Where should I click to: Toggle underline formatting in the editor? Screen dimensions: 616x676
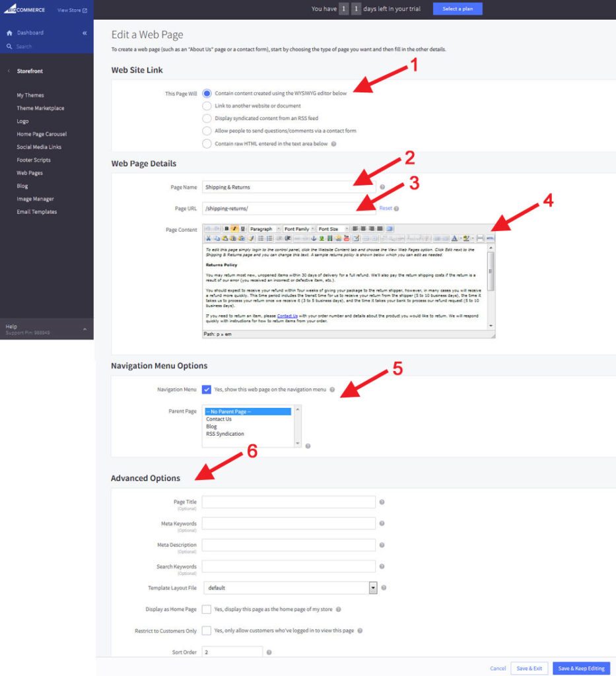click(243, 229)
